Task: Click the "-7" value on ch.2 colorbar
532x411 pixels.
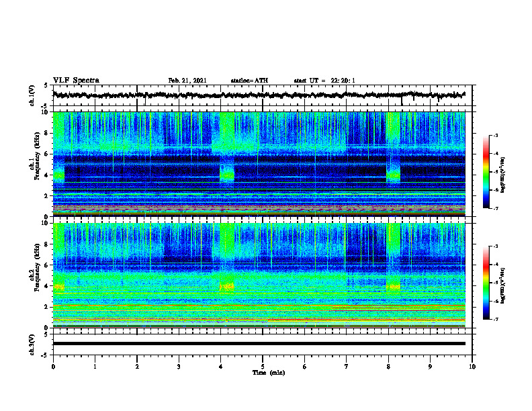Action: [x=495, y=319]
